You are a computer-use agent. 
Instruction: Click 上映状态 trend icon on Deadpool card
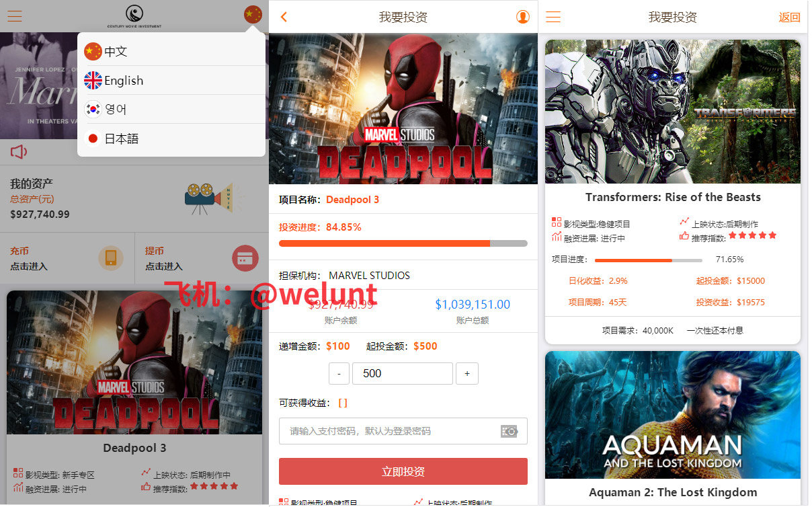146,473
